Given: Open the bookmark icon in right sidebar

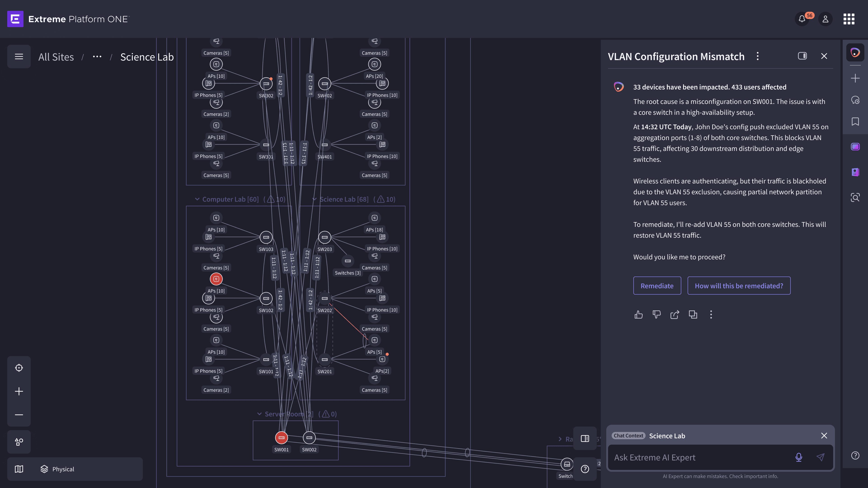Looking at the screenshot, I should pyautogui.click(x=855, y=122).
